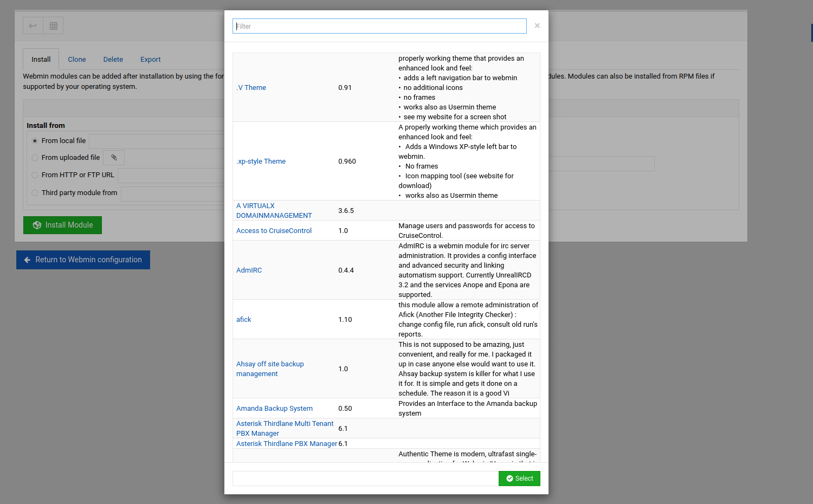The height and width of the screenshot is (504, 813).
Task: Click the grid view toolbar icon
Action: pos(53,25)
